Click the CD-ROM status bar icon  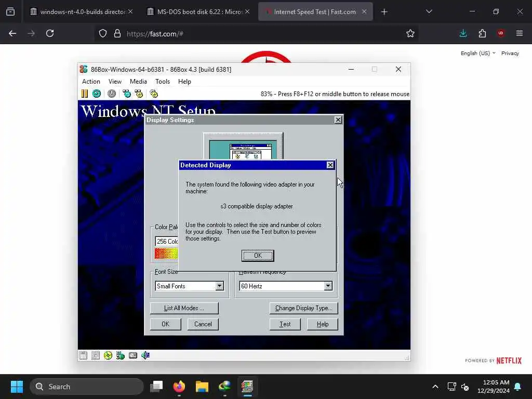point(108,355)
